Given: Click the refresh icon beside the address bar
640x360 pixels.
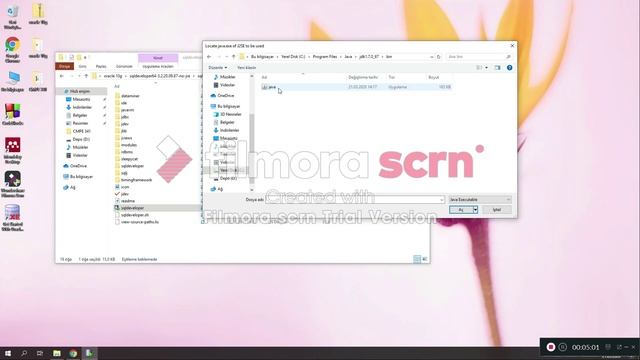Looking at the screenshot, I should 439,57.
